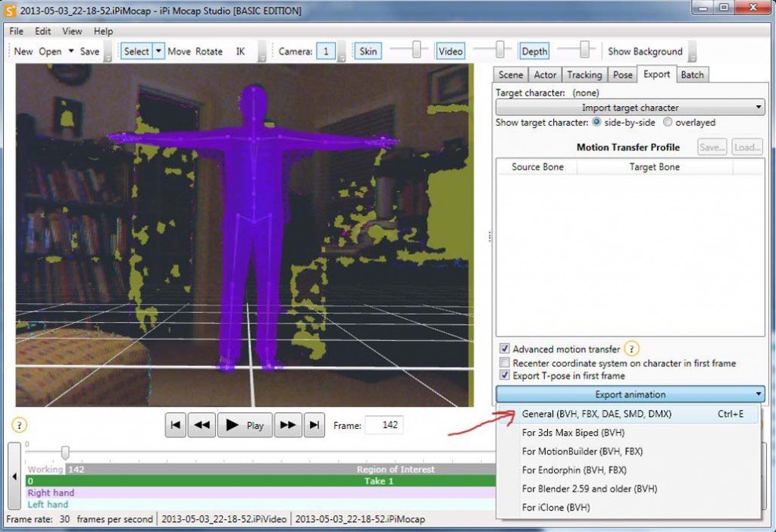Check Recenter coordinate system on character option
Screen dimensions: 776x532
tap(504, 363)
